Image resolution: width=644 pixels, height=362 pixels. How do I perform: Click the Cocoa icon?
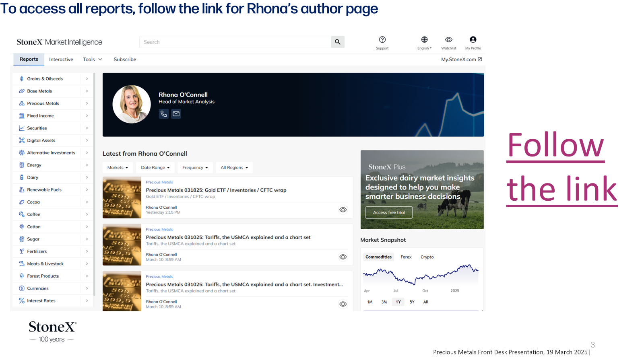22,202
